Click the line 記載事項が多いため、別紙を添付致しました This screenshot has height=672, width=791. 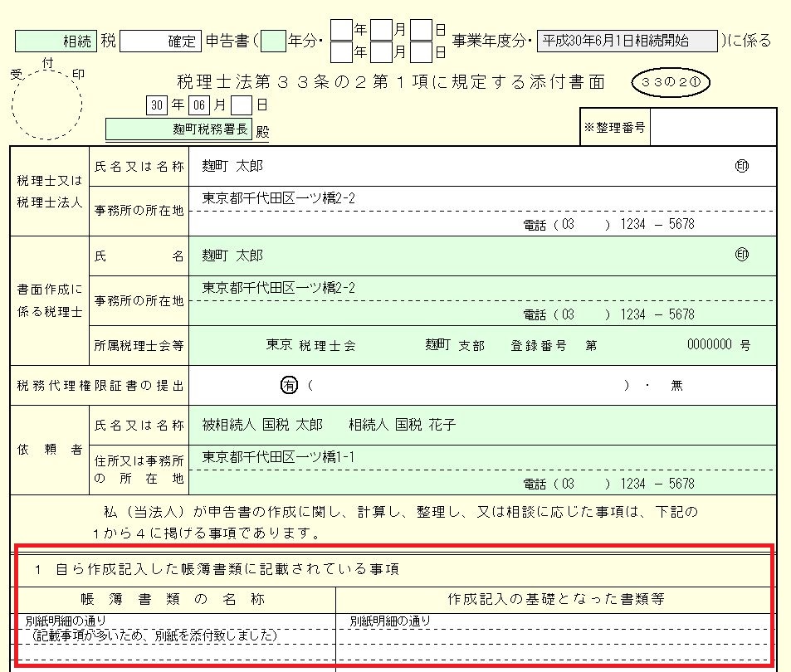click(x=154, y=635)
